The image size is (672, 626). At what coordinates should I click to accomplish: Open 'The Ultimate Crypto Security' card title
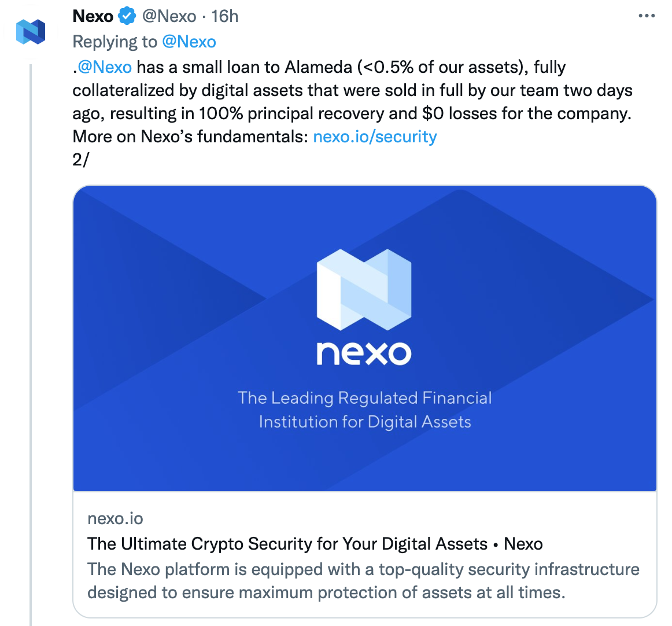[315, 543]
